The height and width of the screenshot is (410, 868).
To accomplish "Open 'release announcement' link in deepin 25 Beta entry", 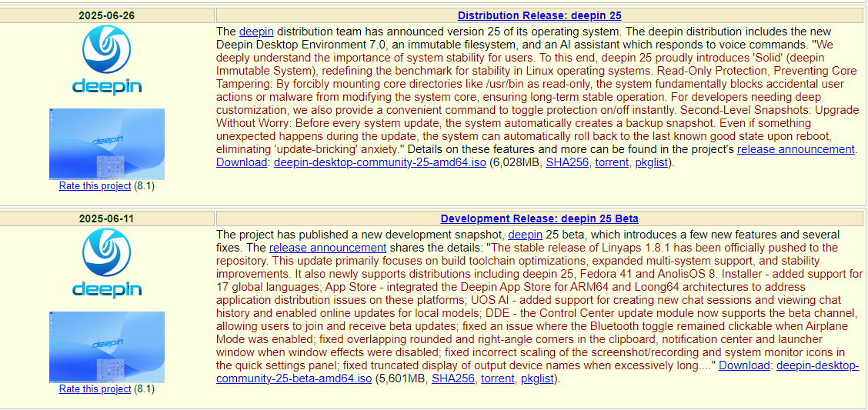I will click(328, 248).
